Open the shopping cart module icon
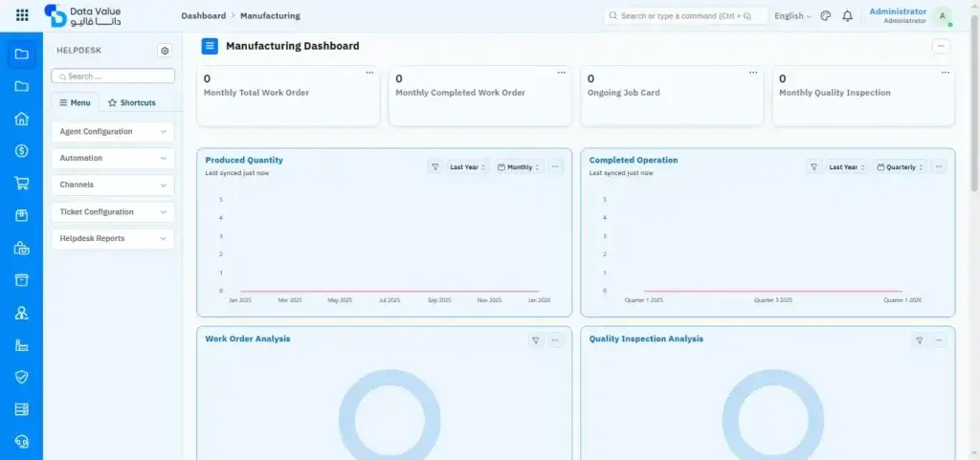Screen dimensions: 980x460 pos(22,183)
